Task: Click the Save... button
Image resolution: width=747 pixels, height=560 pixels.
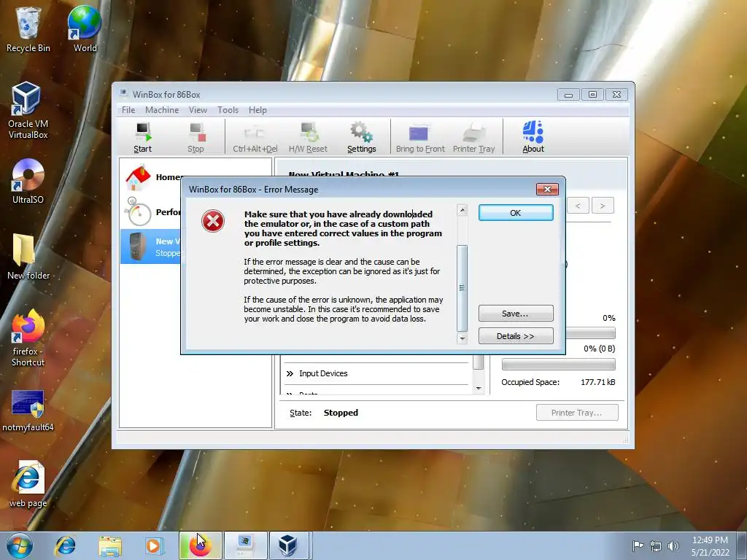Action: (x=516, y=314)
